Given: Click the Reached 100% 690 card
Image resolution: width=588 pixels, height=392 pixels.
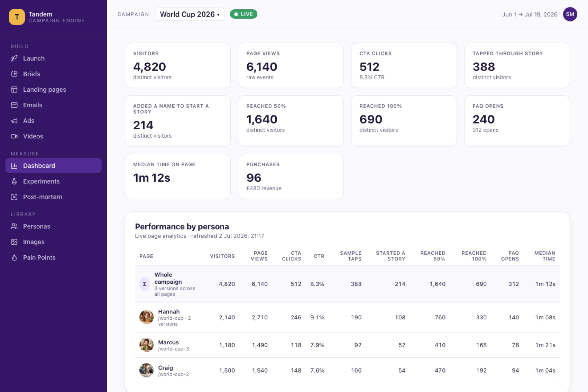Looking at the screenshot, I should (404, 121).
